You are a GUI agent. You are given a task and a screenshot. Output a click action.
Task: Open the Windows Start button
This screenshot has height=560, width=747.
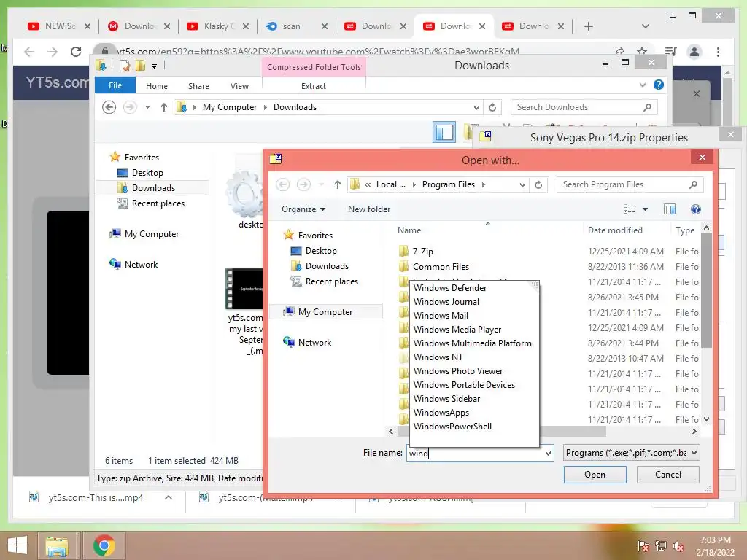tap(18, 545)
